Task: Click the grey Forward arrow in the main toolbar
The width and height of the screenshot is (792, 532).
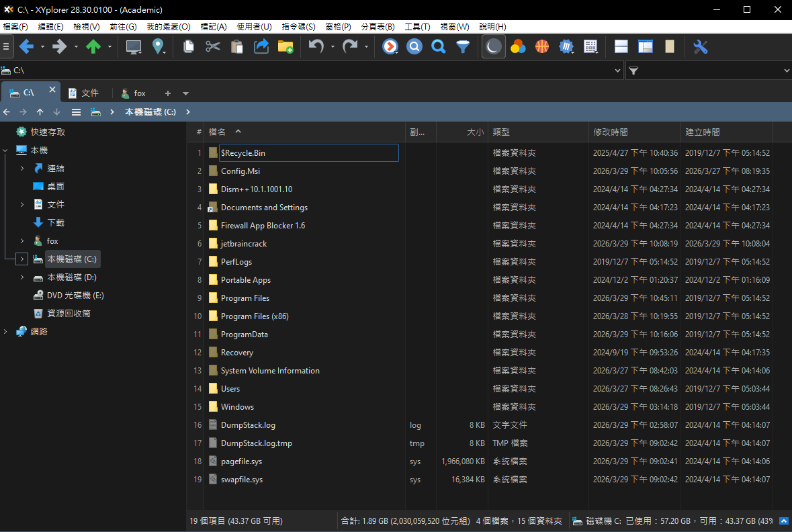Action: tap(60, 47)
